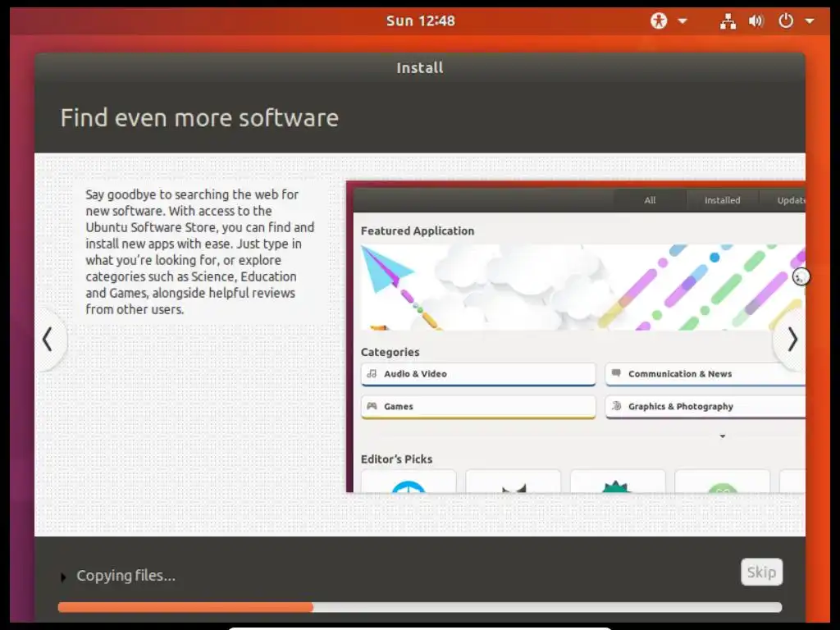Open the wired network status icon

(728, 21)
